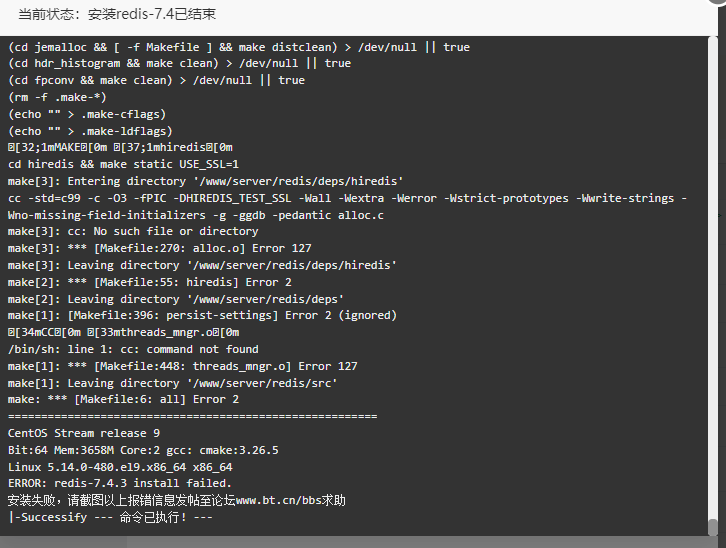The height and width of the screenshot is (548, 726).
Task: Close the install log dialog
Action: [x=718, y=1]
